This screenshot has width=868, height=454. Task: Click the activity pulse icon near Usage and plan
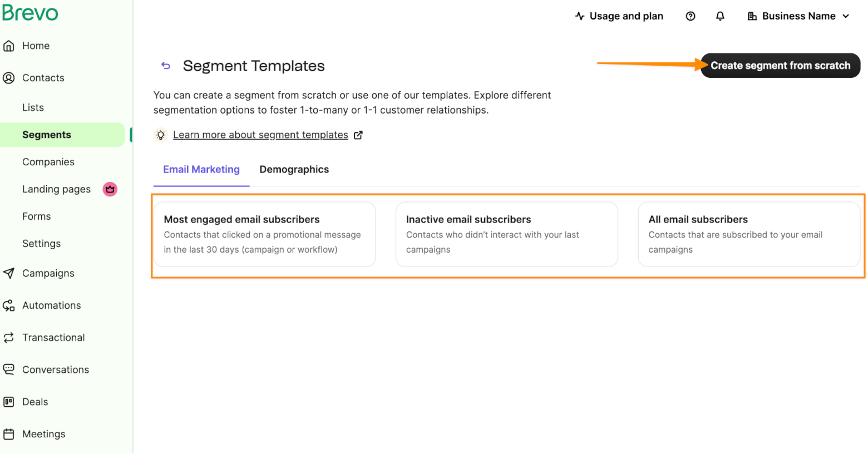pos(580,16)
